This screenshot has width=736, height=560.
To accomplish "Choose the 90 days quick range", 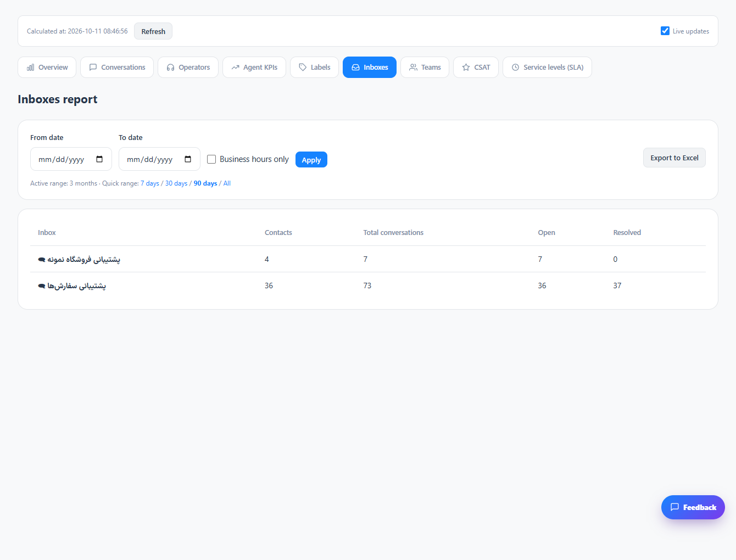I will coord(205,183).
